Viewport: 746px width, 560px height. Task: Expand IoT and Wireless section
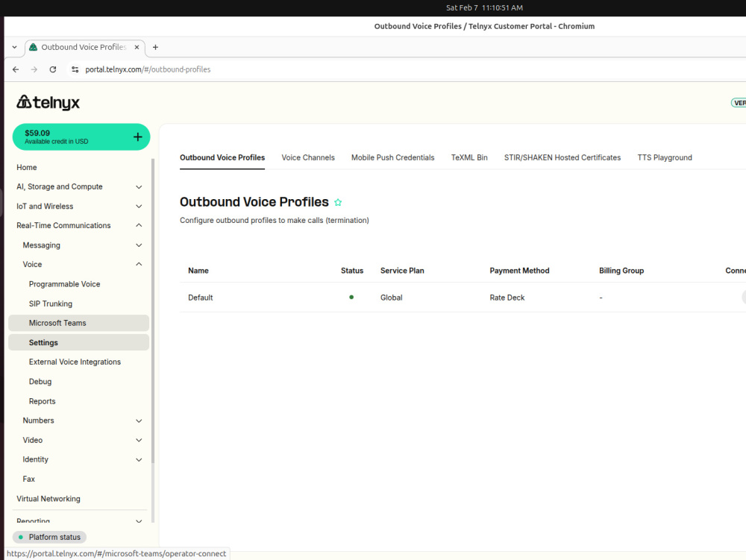[x=78, y=207]
